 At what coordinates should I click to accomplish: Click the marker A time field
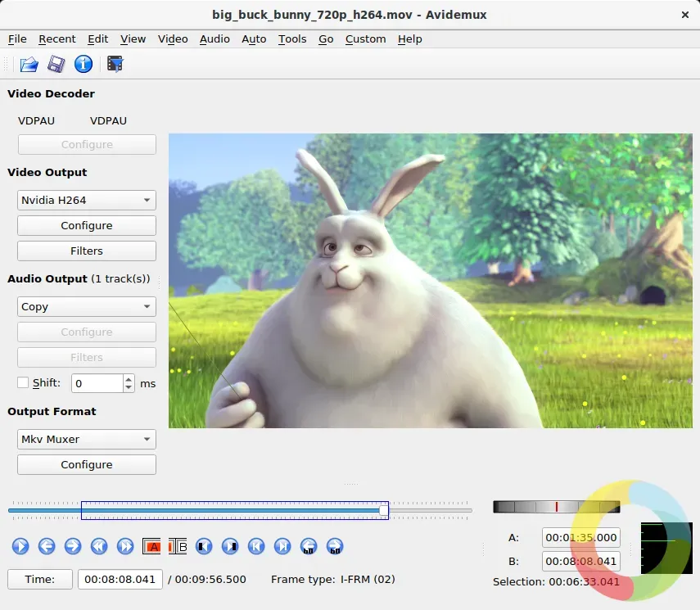click(x=580, y=538)
